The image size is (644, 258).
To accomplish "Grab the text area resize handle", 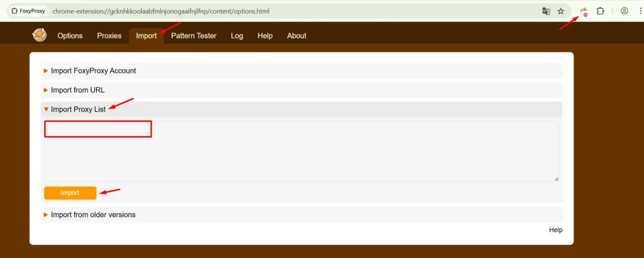I will [557, 179].
